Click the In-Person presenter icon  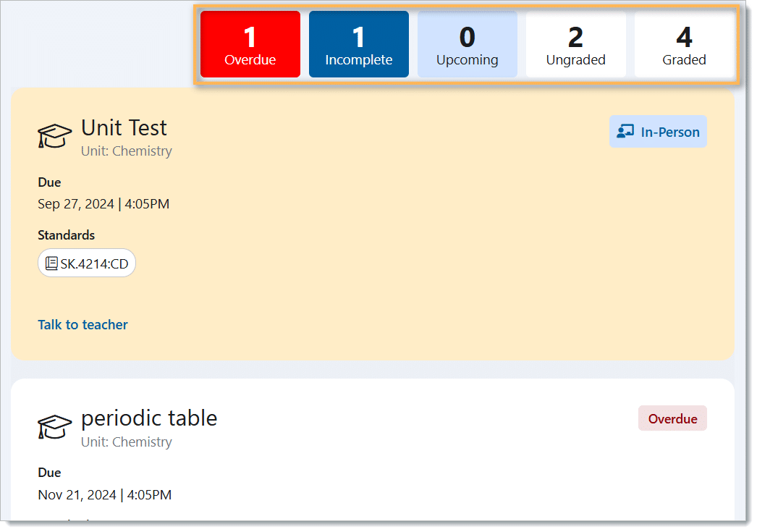click(625, 132)
